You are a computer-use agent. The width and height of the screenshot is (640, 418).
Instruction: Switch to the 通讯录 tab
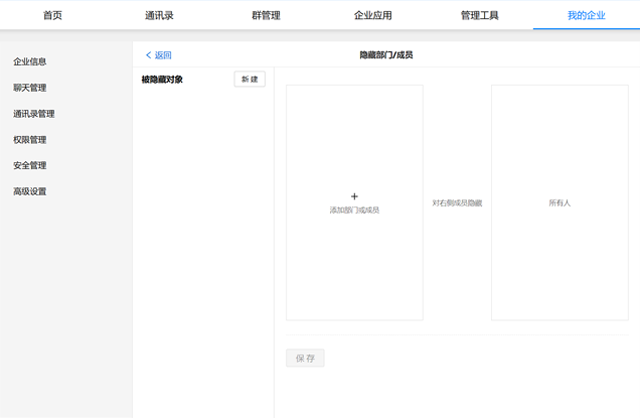pyautogui.click(x=159, y=15)
